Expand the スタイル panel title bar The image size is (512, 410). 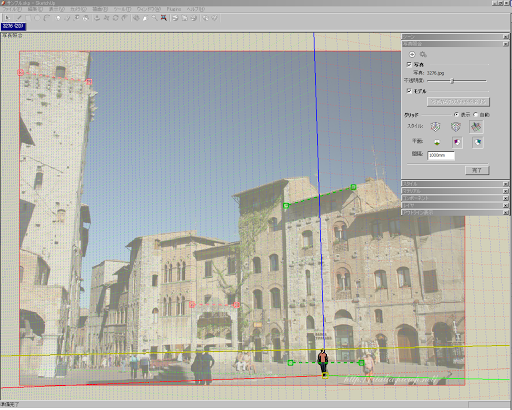click(455, 184)
